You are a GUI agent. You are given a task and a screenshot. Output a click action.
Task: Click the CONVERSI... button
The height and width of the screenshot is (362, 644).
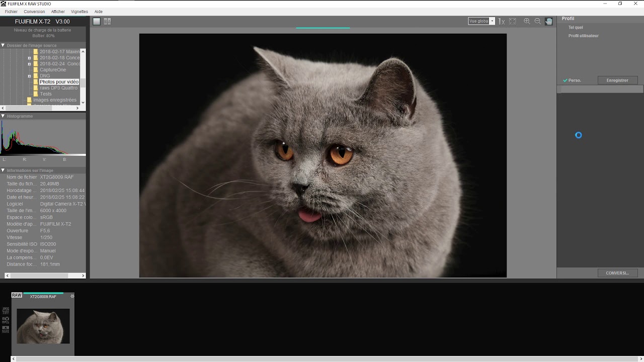[617, 273]
